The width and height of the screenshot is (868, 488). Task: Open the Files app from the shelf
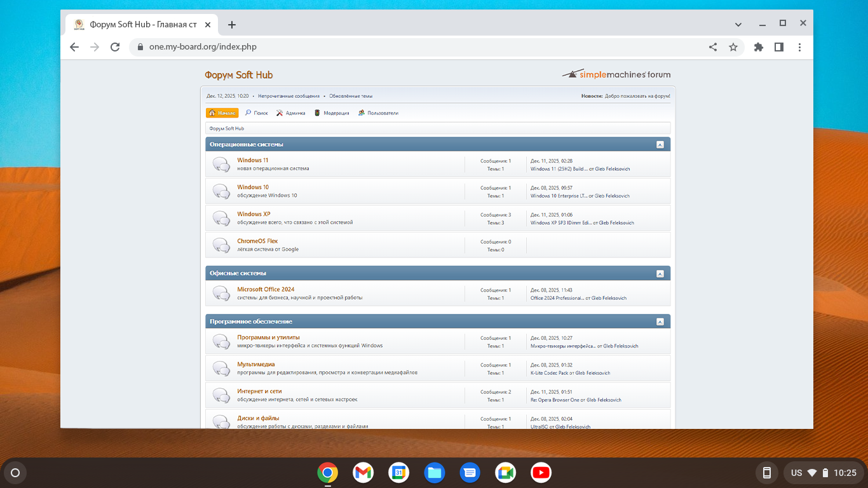point(435,473)
